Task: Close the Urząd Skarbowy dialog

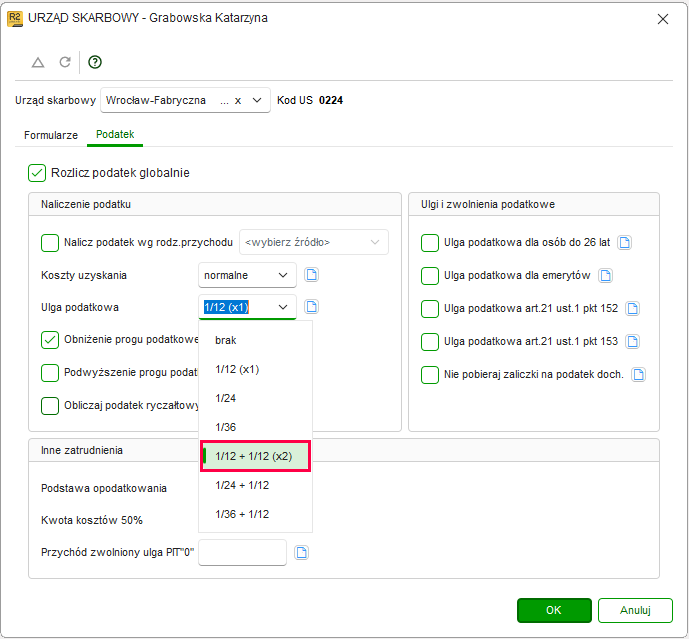Action: 663,19
